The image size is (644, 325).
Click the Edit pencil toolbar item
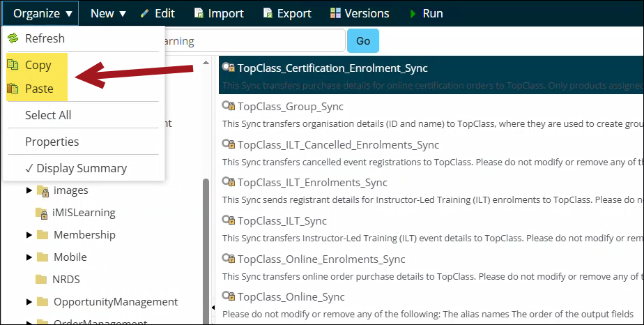(158, 13)
